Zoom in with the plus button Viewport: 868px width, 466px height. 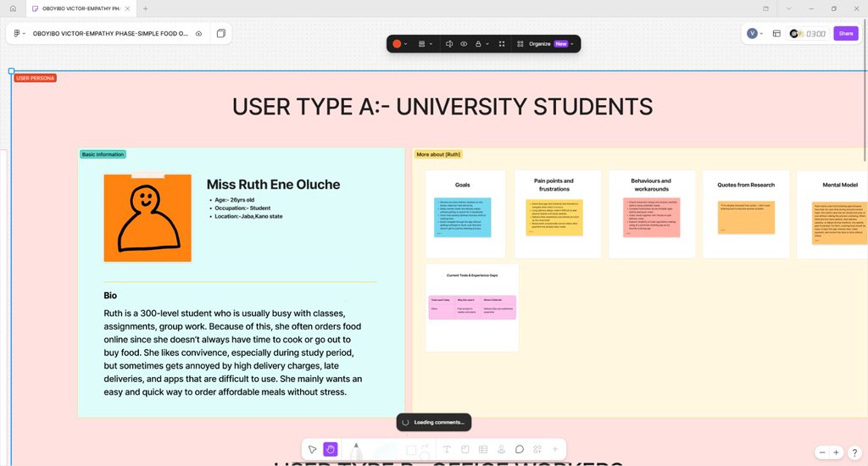tap(836, 452)
